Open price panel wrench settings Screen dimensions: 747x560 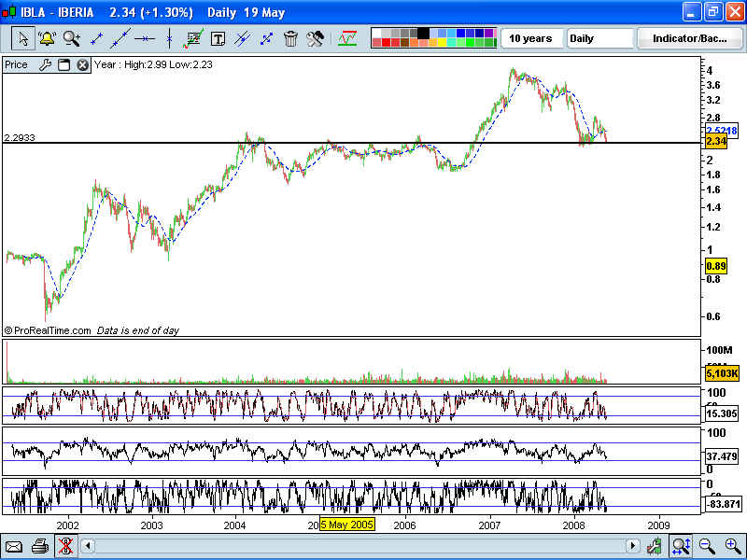pyautogui.click(x=45, y=64)
